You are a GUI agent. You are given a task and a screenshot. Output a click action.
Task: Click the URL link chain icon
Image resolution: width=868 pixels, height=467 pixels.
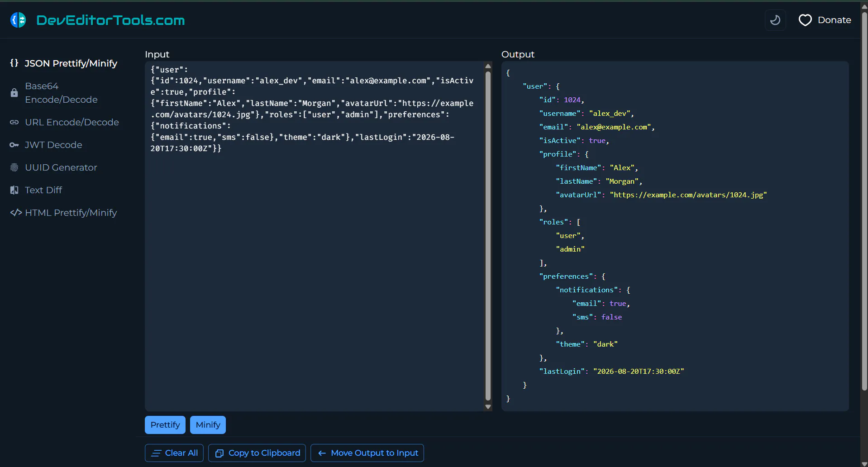coord(14,122)
